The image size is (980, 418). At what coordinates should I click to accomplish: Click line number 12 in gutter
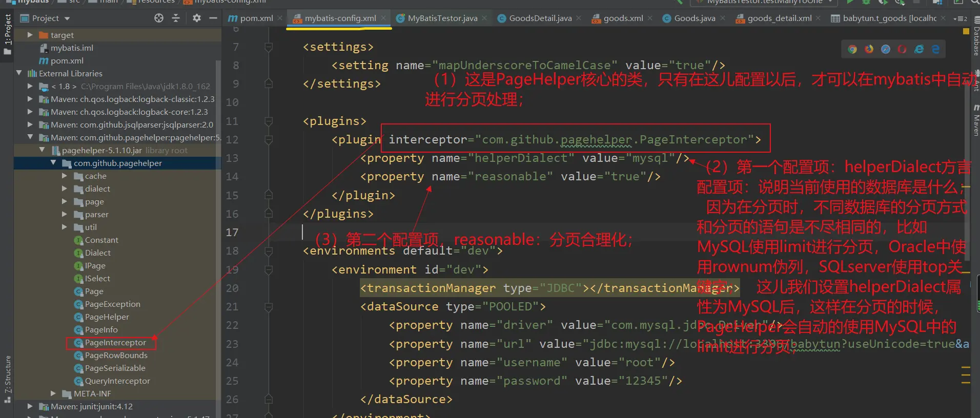click(x=232, y=140)
